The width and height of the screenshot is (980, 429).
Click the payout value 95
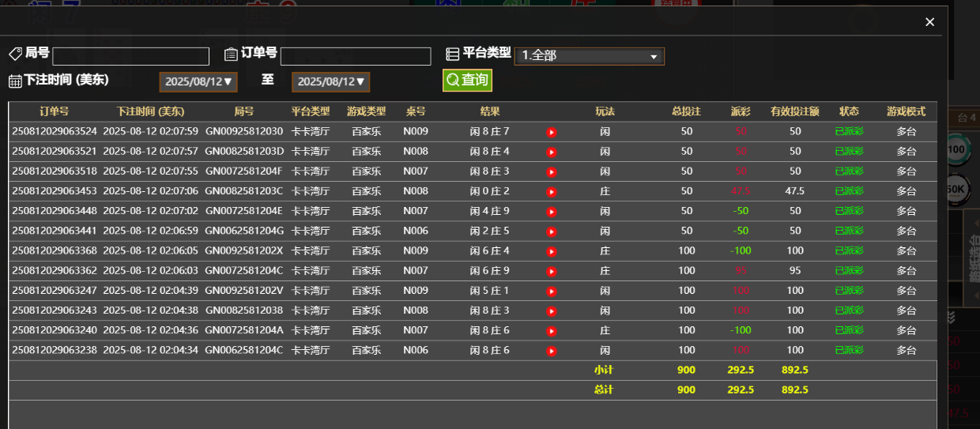click(x=741, y=270)
